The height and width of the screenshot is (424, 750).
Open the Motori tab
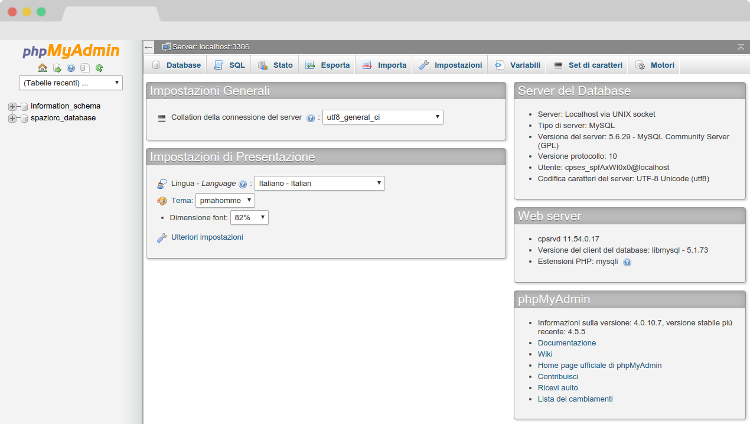(655, 65)
